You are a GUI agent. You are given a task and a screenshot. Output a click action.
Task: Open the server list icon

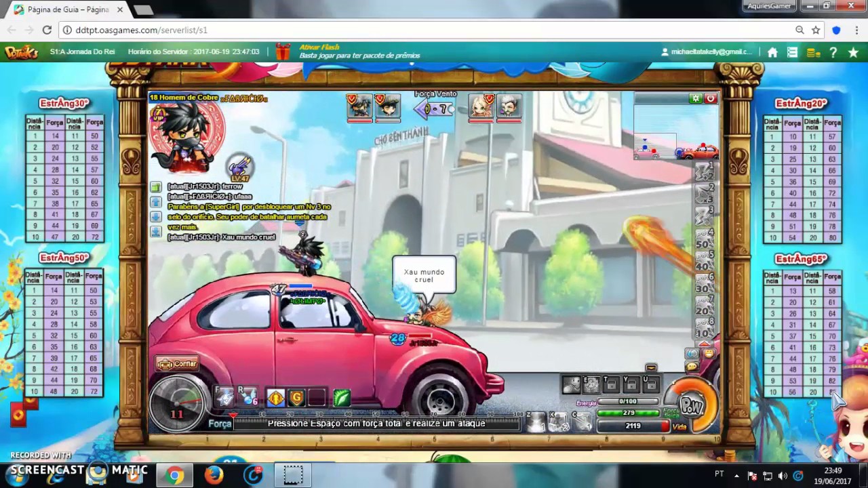[x=792, y=52]
